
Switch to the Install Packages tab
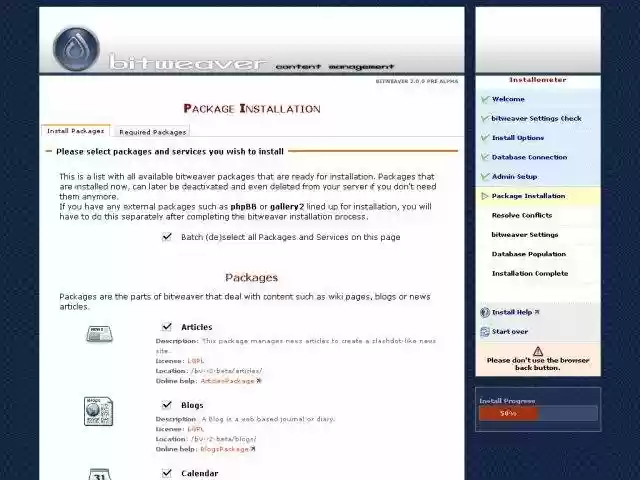(x=76, y=131)
